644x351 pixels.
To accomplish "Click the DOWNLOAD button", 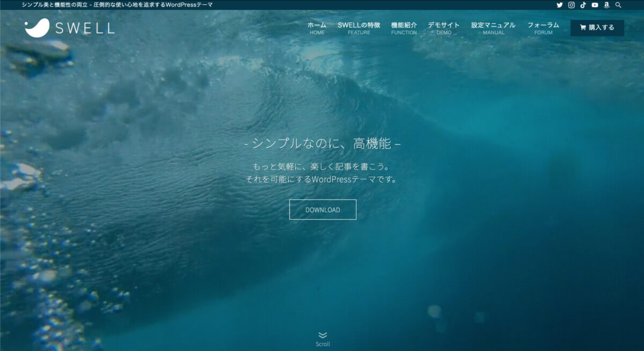I will pos(323,209).
